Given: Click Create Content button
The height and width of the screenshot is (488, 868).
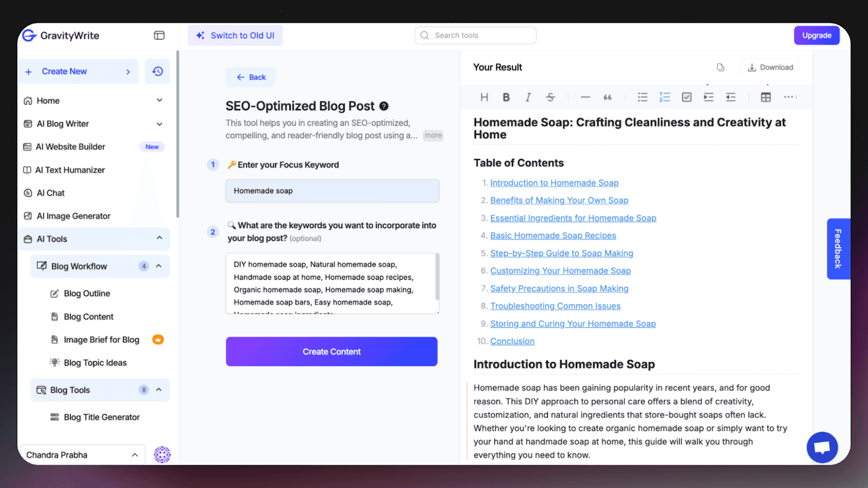Looking at the screenshot, I should click(331, 351).
